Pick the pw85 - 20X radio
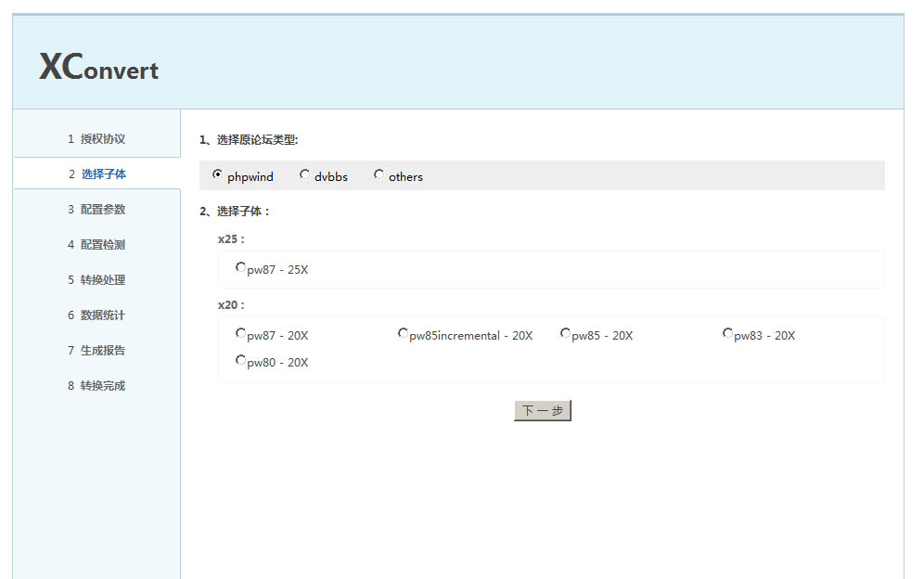924x579 pixels. pyautogui.click(x=566, y=333)
